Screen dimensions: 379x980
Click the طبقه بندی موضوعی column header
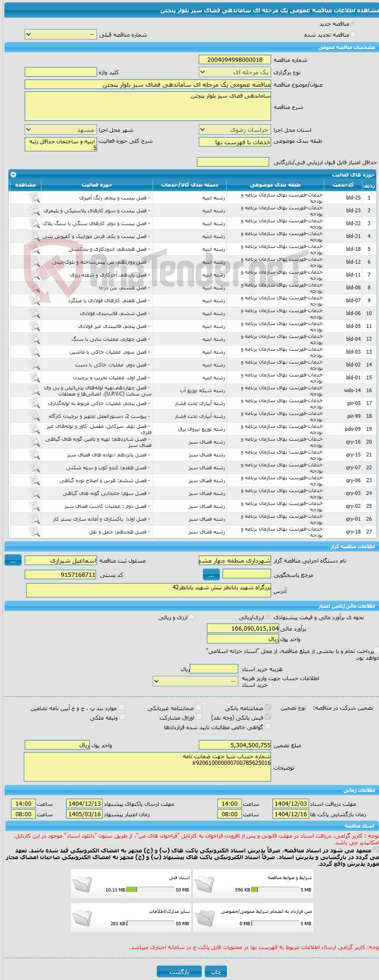275,185
